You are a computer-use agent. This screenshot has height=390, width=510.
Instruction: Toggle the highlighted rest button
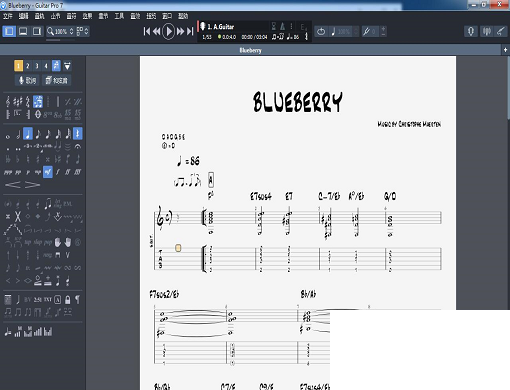(x=78, y=134)
